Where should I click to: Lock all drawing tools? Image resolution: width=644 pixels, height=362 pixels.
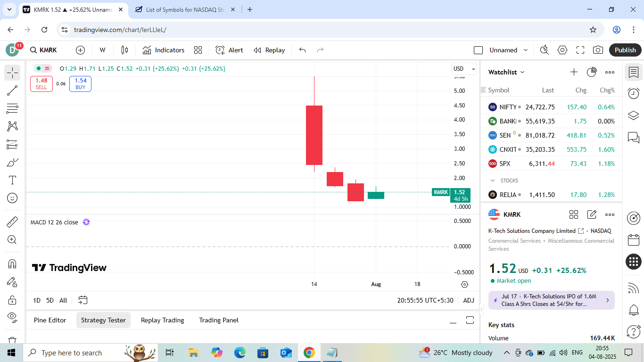[12, 300]
